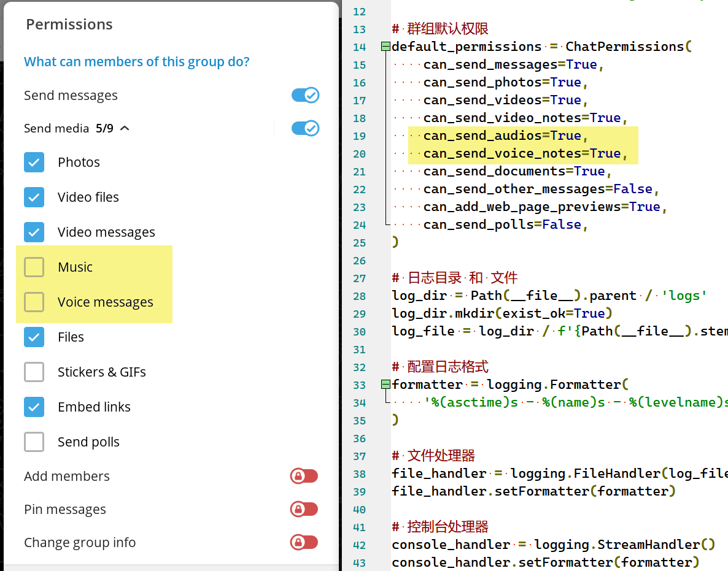Uncheck the Embed links checkbox
The image size is (728, 571).
tap(34, 407)
